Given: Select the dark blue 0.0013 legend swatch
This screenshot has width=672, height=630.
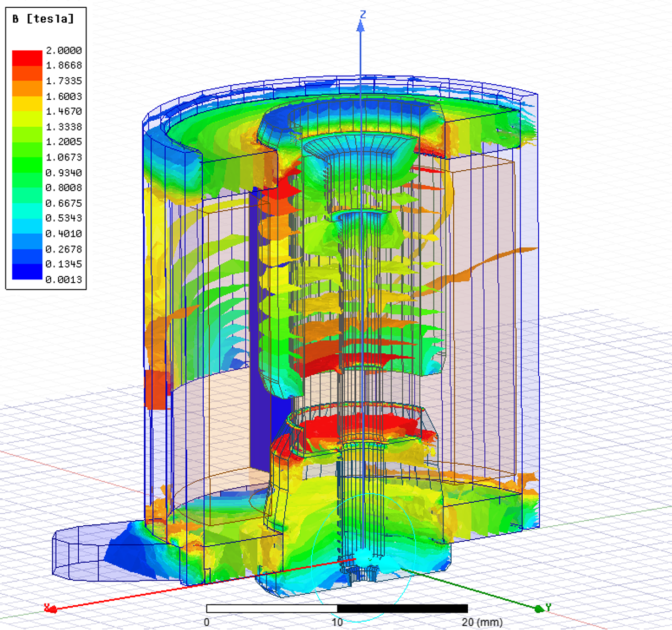Looking at the screenshot, I should (x=27, y=272).
